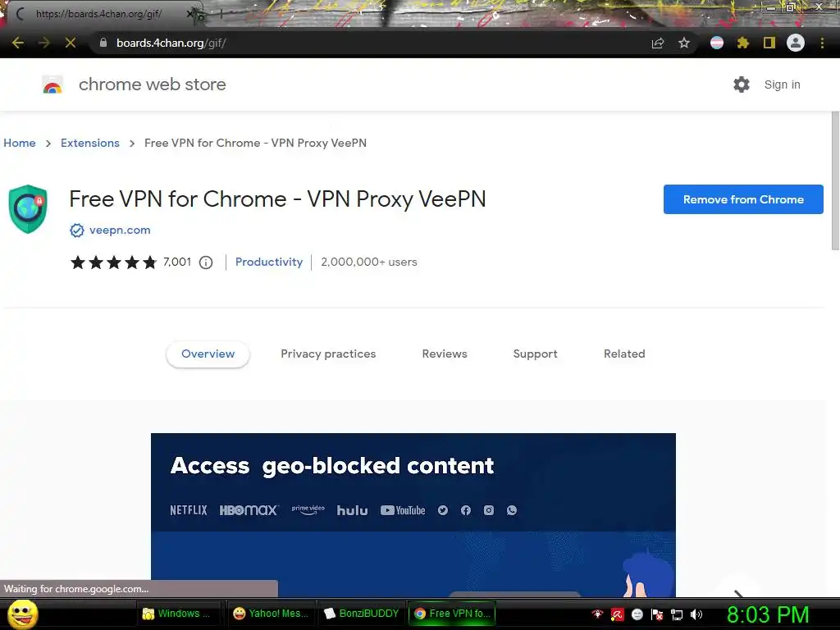This screenshot has height=630, width=840.
Task: Click the browser forward arrow
Action: (x=44, y=43)
